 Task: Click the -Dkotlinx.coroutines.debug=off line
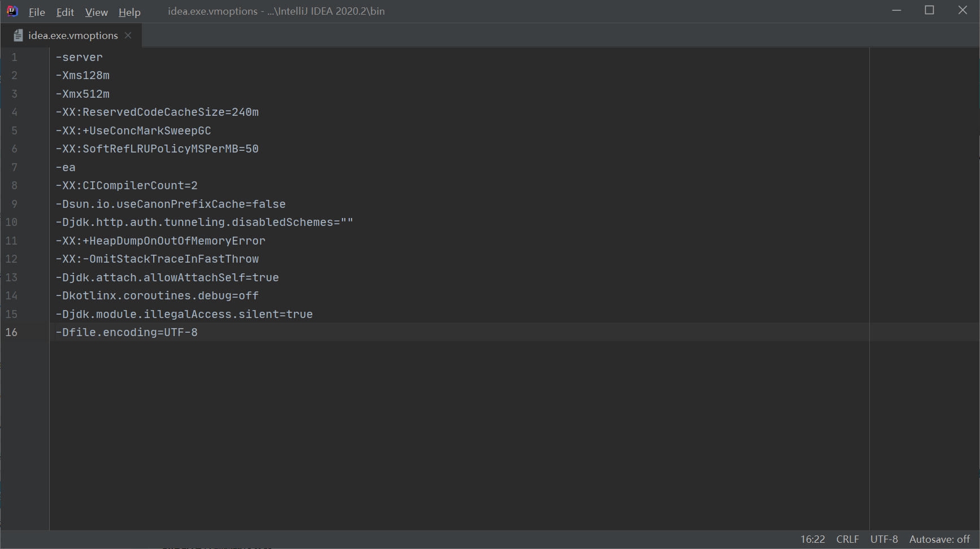click(157, 295)
